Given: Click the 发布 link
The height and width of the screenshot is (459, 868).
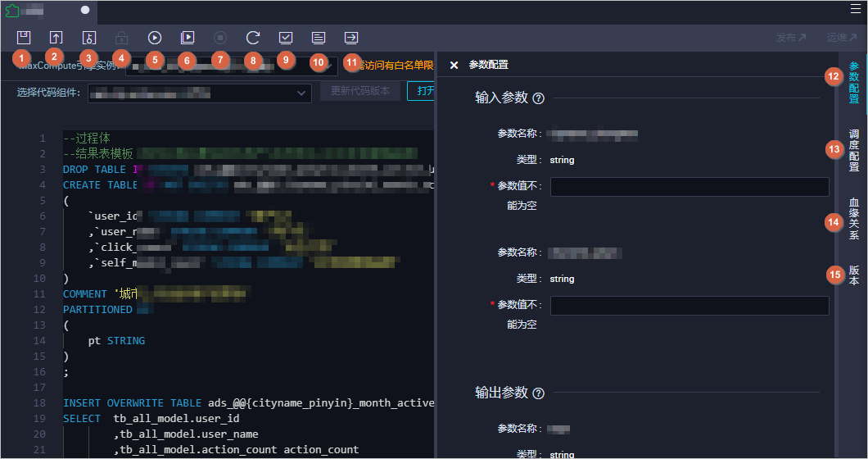Looking at the screenshot, I should [x=790, y=37].
